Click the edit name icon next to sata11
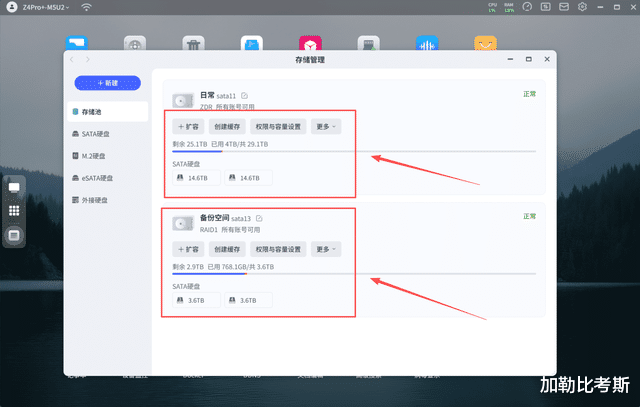Screen dimensions: 640x407 point(244,96)
